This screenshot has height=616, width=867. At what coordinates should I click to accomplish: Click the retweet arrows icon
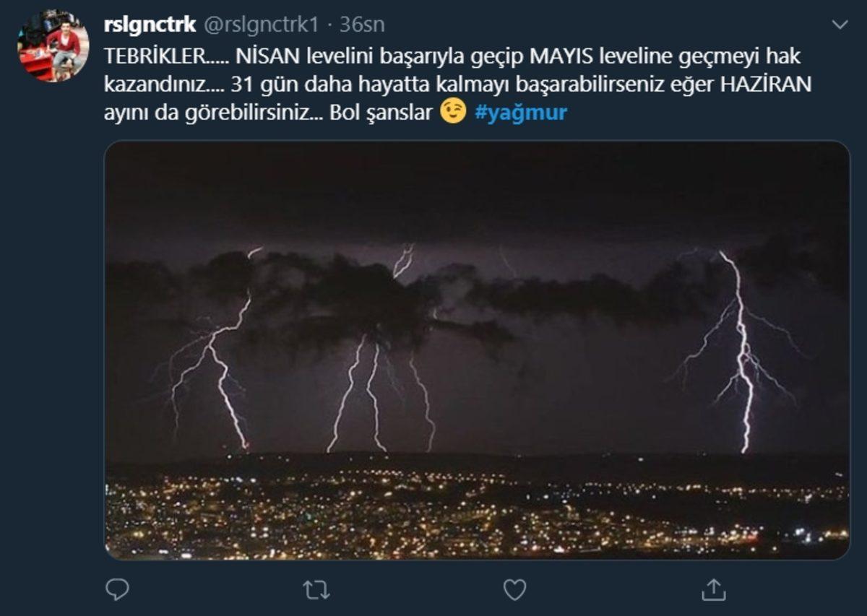[x=315, y=591]
